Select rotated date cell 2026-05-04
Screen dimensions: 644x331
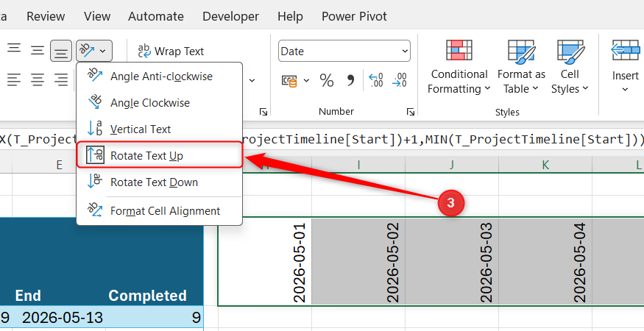545,261
